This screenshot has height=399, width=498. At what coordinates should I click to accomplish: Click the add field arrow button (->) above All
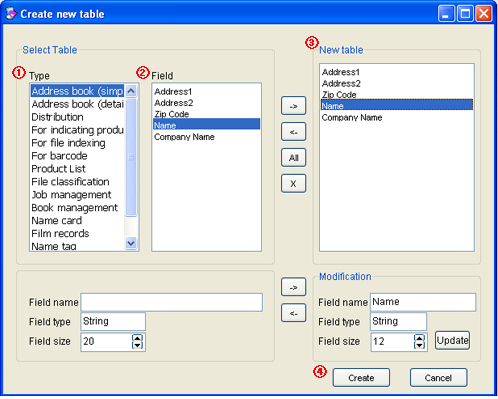click(x=293, y=106)
